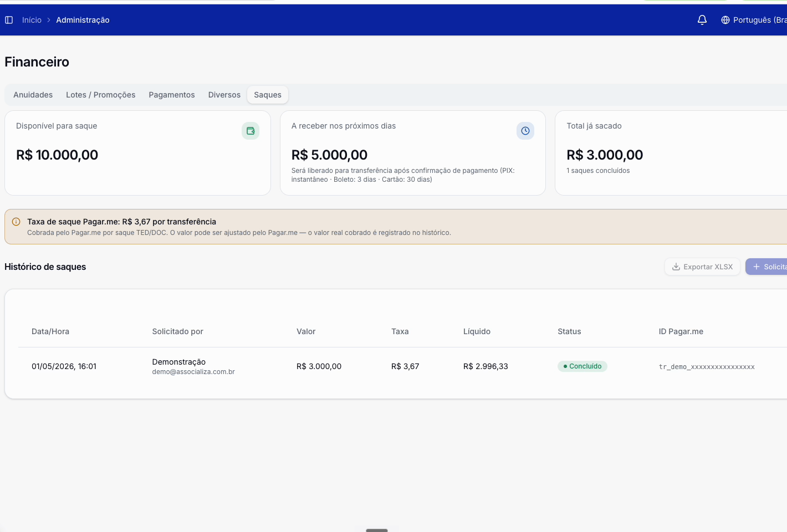Click the Disponível para saque label
Screen dimensions: 787x532
[57, 126]
